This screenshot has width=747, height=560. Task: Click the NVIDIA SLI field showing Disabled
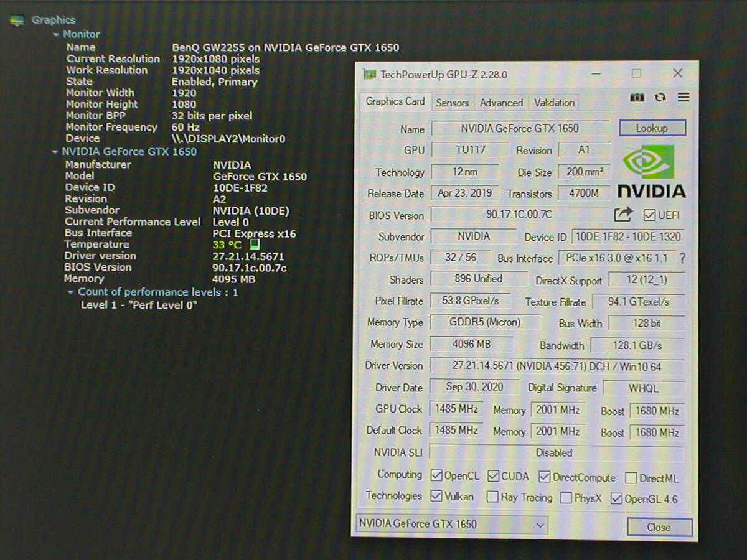click(x=556, y=452)
